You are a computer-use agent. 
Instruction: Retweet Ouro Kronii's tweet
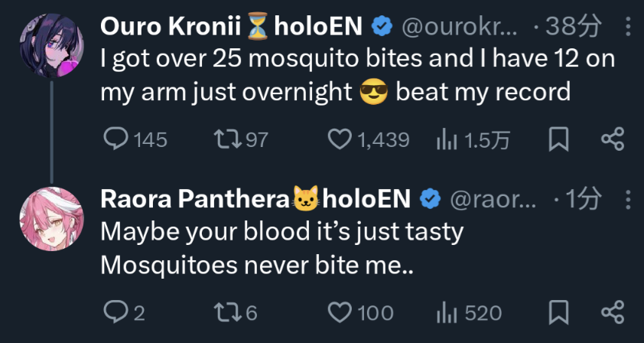click(x=228, y=139)
